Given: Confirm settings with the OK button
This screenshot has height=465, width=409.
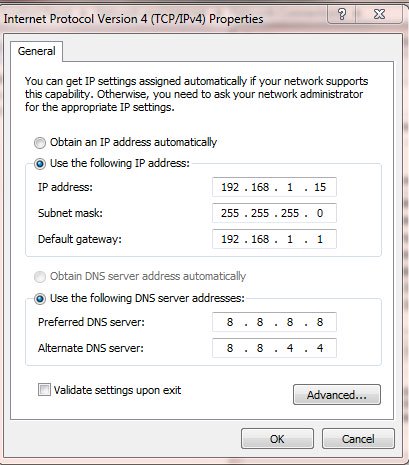Looking at the screenshot, I should pos(277,439).
